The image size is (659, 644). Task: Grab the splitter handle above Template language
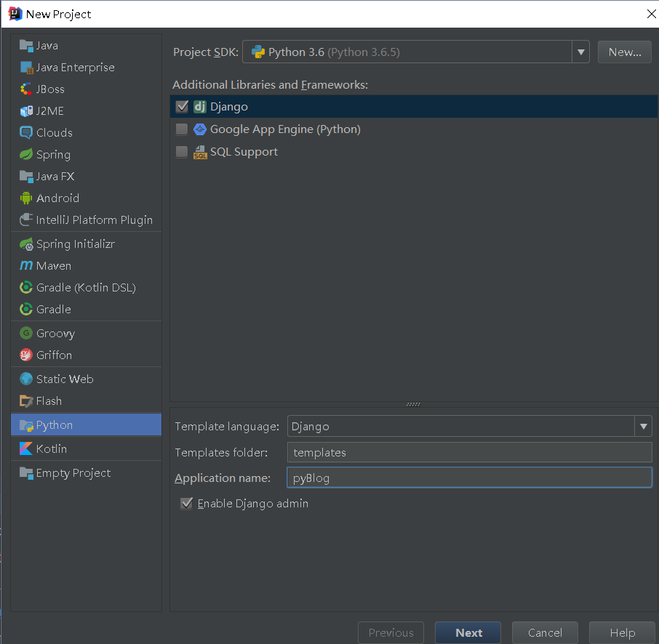click(413, 405)
